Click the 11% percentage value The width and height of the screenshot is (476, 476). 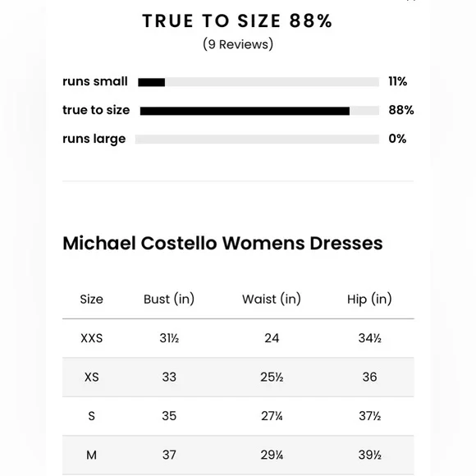pos(398,81)
